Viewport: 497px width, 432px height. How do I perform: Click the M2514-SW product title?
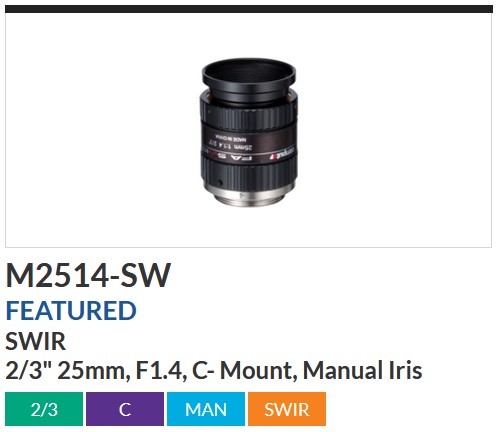pos(88,275)
